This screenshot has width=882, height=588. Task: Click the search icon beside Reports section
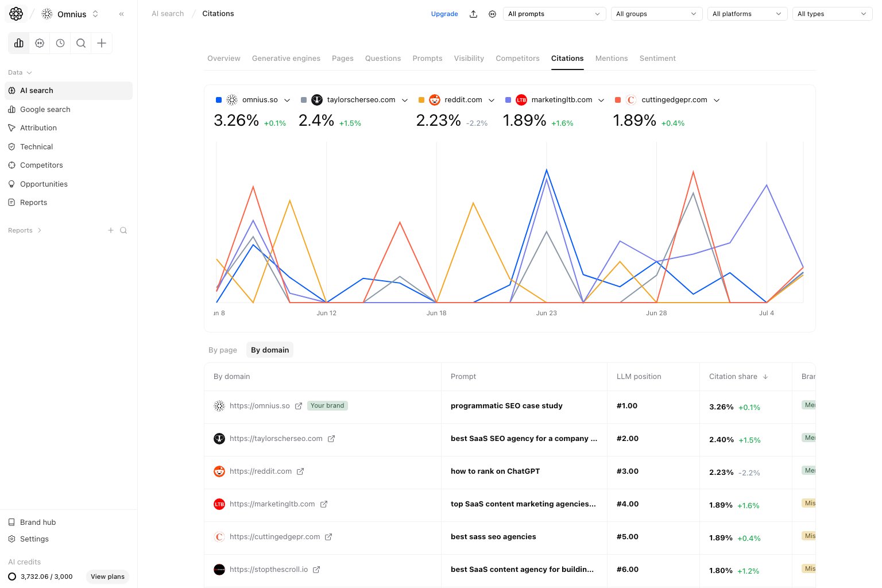click(x=123, y=230)
